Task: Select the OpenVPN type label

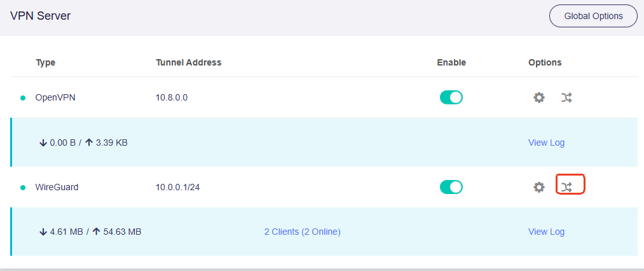Action: coord(55,98)
